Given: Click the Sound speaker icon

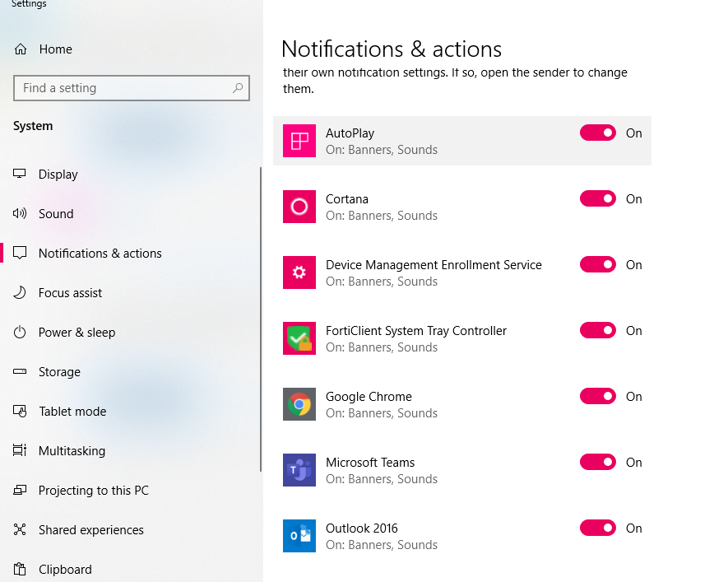Looking at the screenshot, I should (20, 213).
